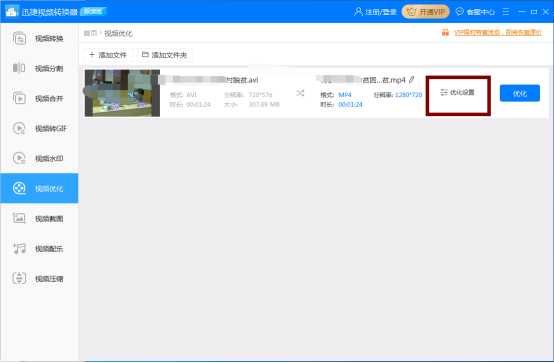Open the 视频合并 merge icon
This screenshot has width=554, height=363.
[x=19, y=98]
